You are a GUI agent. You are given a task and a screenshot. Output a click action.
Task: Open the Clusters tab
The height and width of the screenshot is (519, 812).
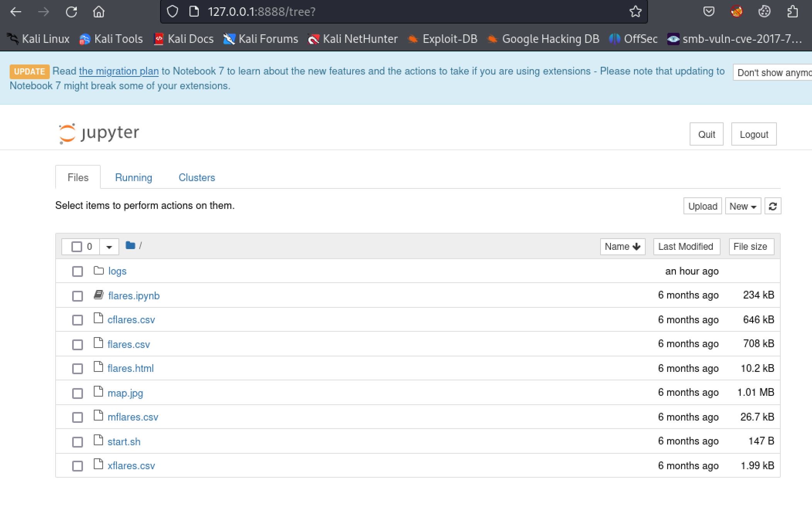[x=196, y=178]
